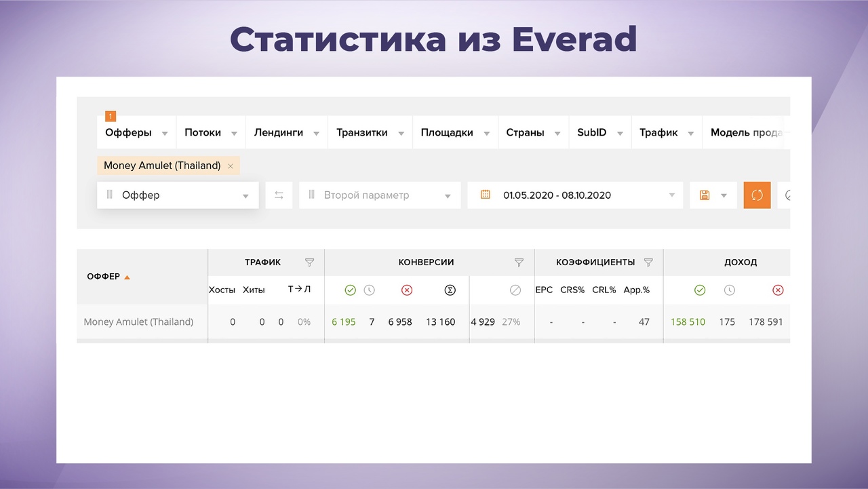Open the Транзитки filter dropdown
This screenshot has height=489, width=868.
(370, 132)
